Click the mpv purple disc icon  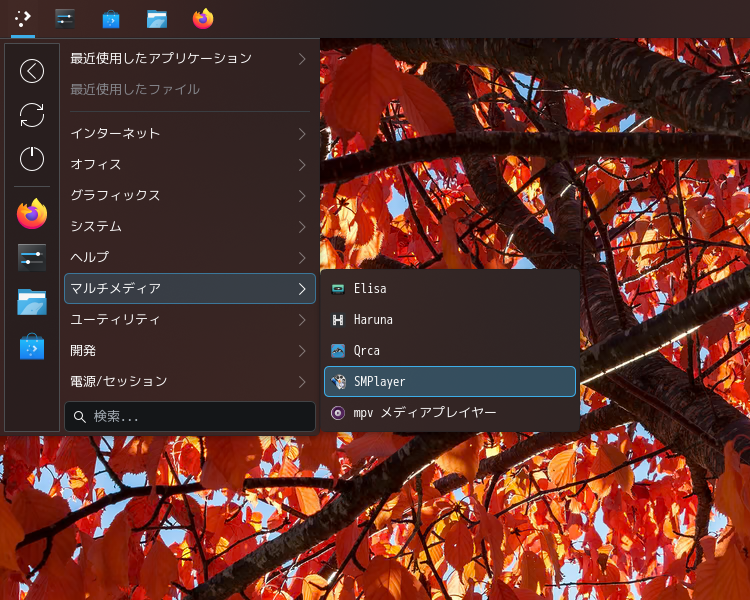tap(338, 412)
